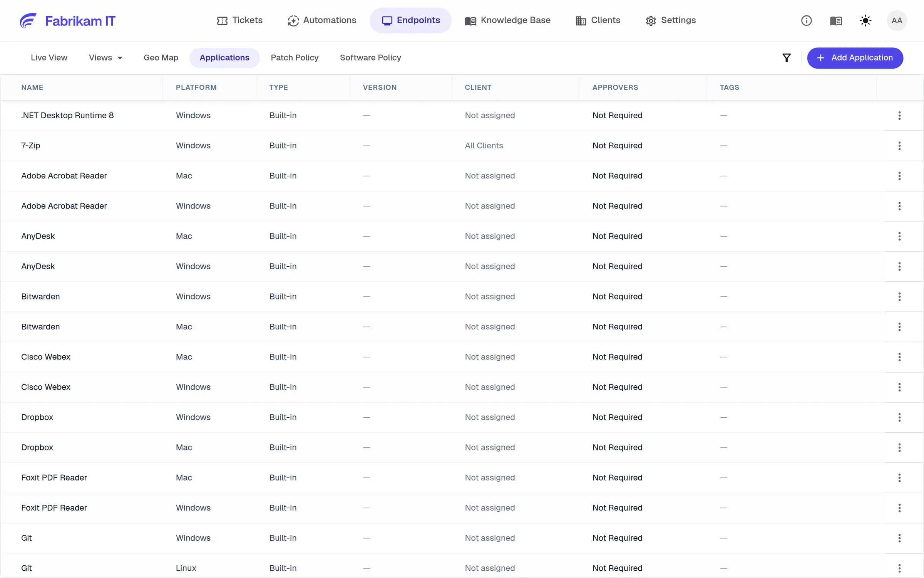
Task: Click the CLIENT column header
Action: [478, 87]
